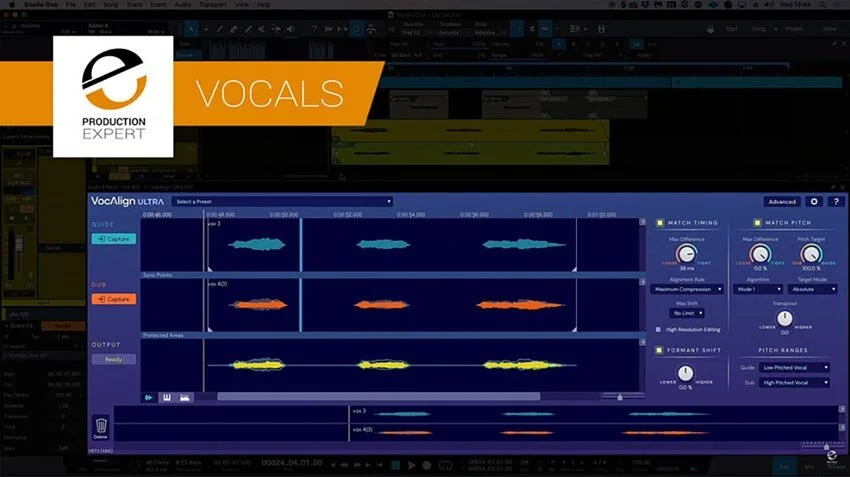
Task: Click the plus icon beside vox 4(2) overview
Action: pyautogui.click(x=842, y=428)
